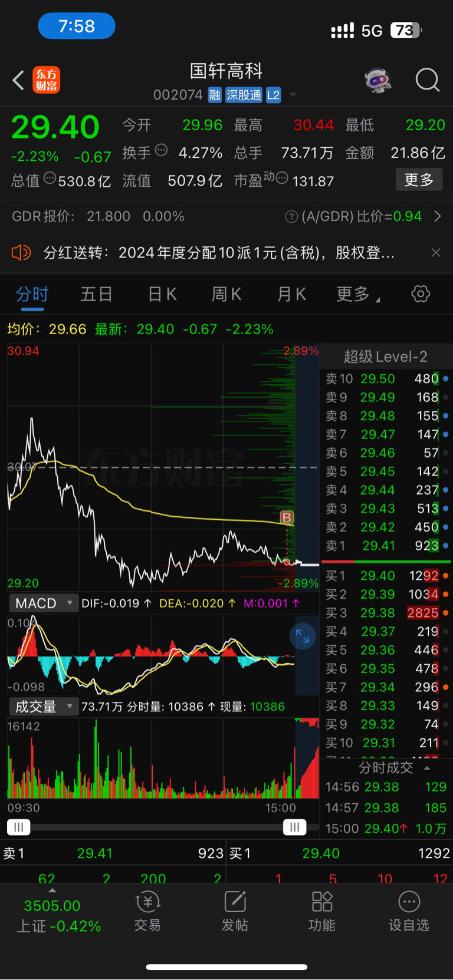The width and height of the screenshot is (453, 980).
Task: Select the 卖1 29.41 order row
Action: tap(386, 546)
